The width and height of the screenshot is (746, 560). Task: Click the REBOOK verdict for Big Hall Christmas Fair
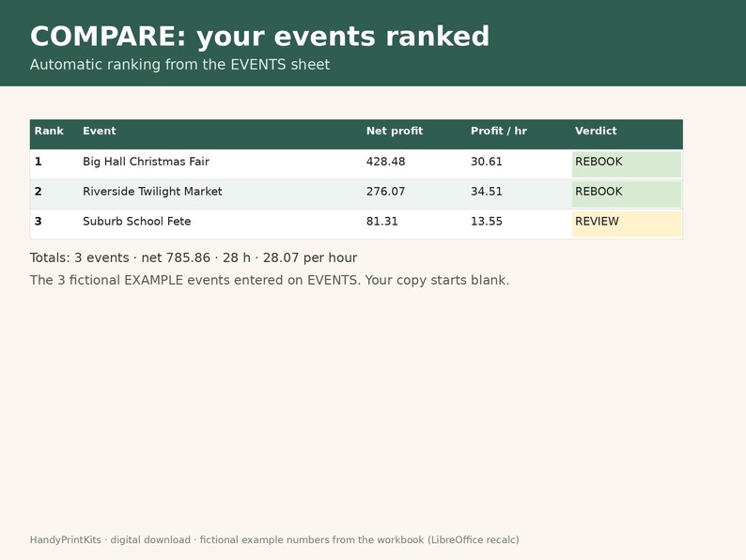click(x=626, y=164)
